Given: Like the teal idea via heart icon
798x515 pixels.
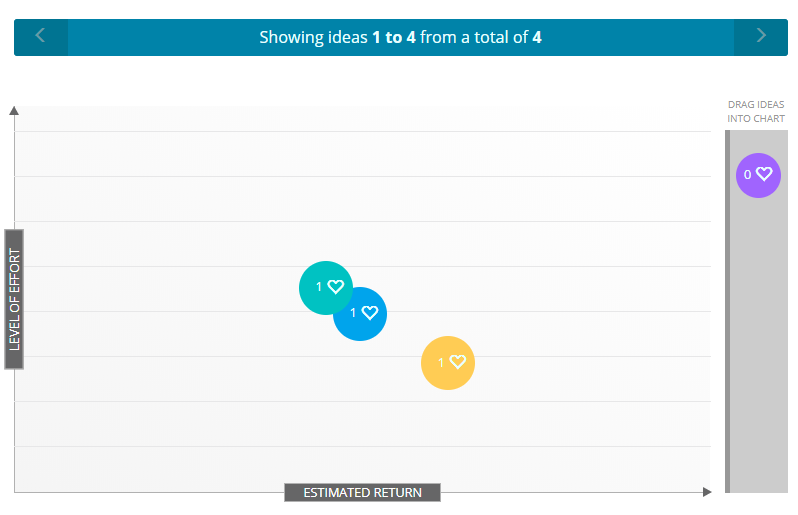Looking at the screenshot, I should 336,287.
